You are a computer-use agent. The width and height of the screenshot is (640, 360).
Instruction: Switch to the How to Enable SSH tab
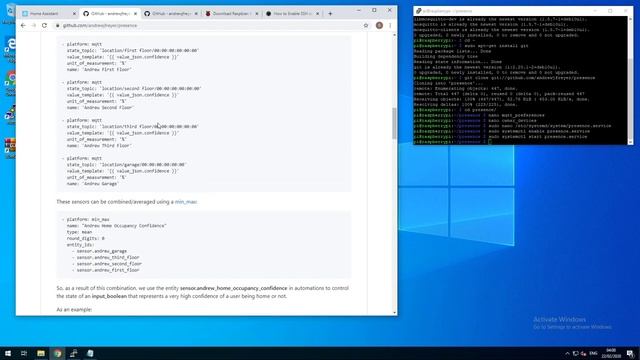tap(292, 13)
